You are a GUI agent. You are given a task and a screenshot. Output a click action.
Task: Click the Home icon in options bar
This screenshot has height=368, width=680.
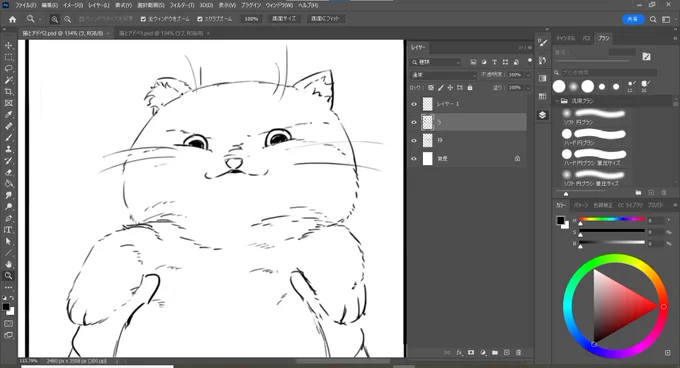(13, 19)
